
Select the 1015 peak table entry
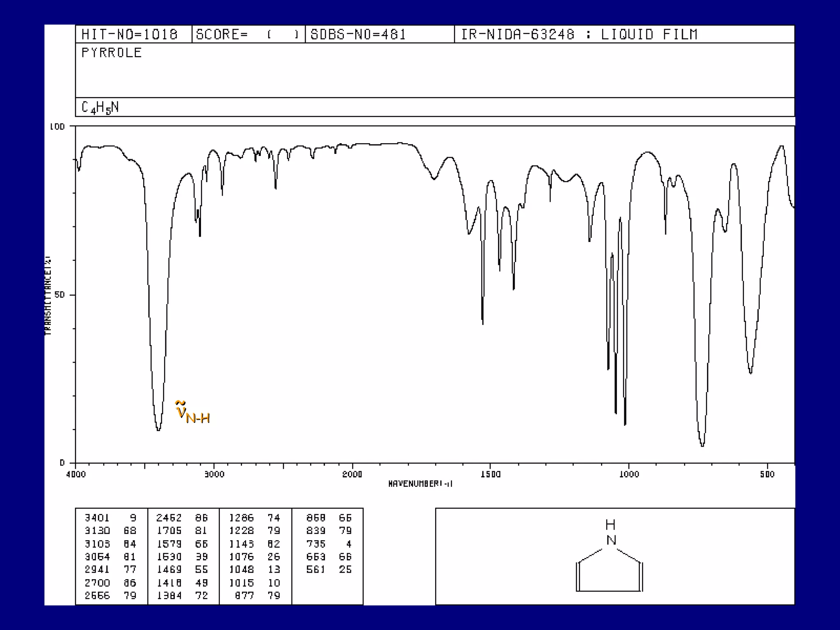(x=242, y=583)
